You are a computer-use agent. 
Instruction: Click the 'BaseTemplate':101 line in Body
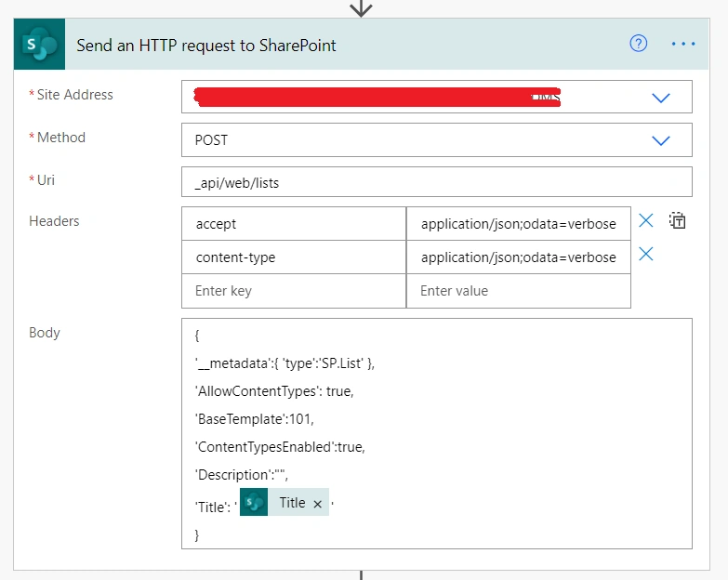tap(255, 419)
